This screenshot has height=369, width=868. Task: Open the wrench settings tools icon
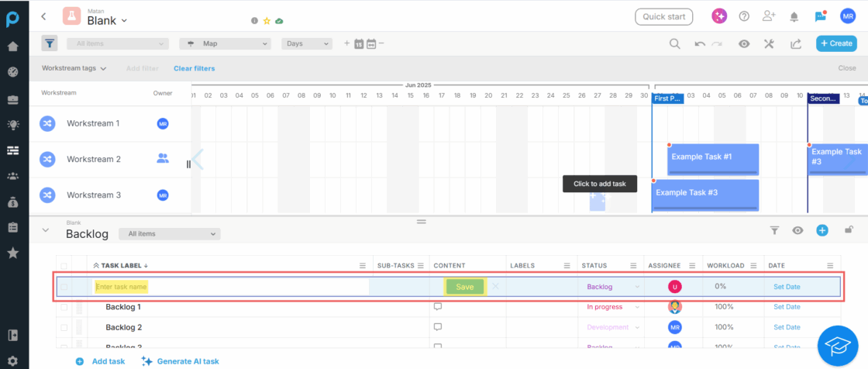[769, 44]
